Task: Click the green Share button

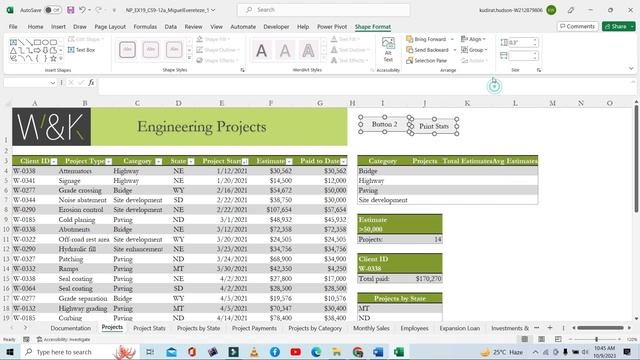Action: click(x=618, y=26)
